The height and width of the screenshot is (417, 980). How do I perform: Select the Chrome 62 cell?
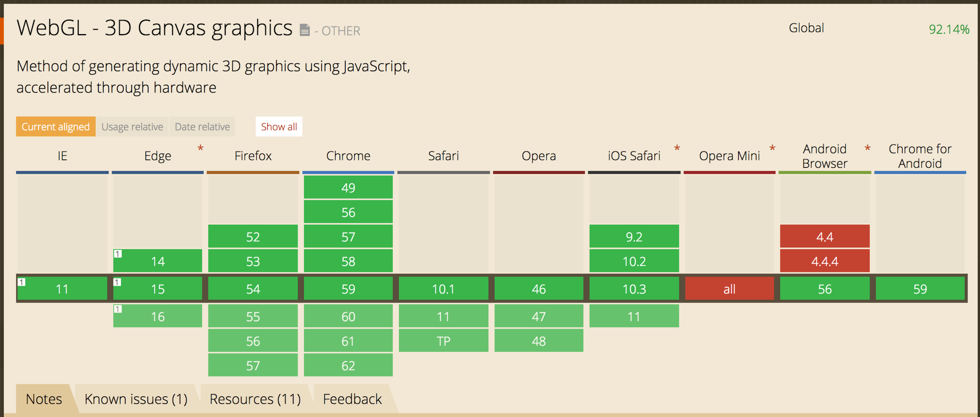(x=348, y=365)
